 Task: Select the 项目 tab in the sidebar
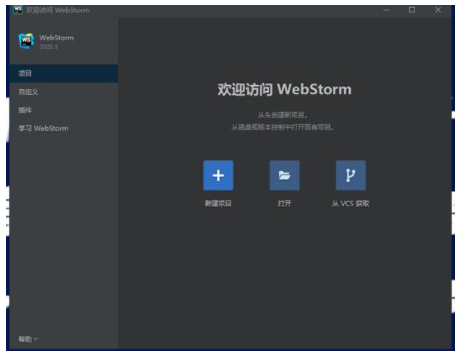click(64, 73)
